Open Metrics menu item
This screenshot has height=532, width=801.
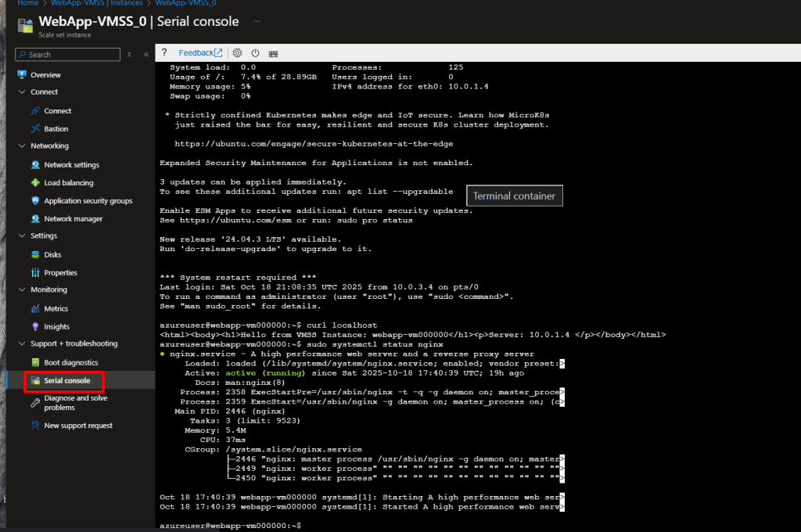coord(56,309)
